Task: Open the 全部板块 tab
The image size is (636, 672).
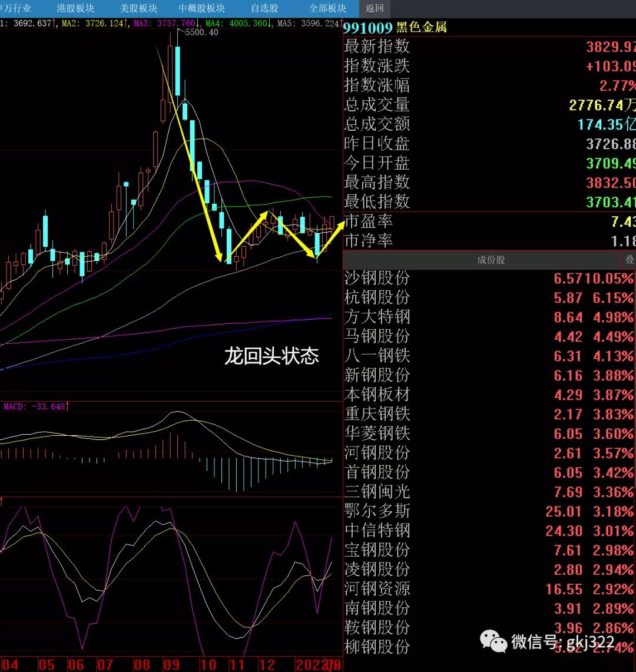Action: click(x=327, y=8)
